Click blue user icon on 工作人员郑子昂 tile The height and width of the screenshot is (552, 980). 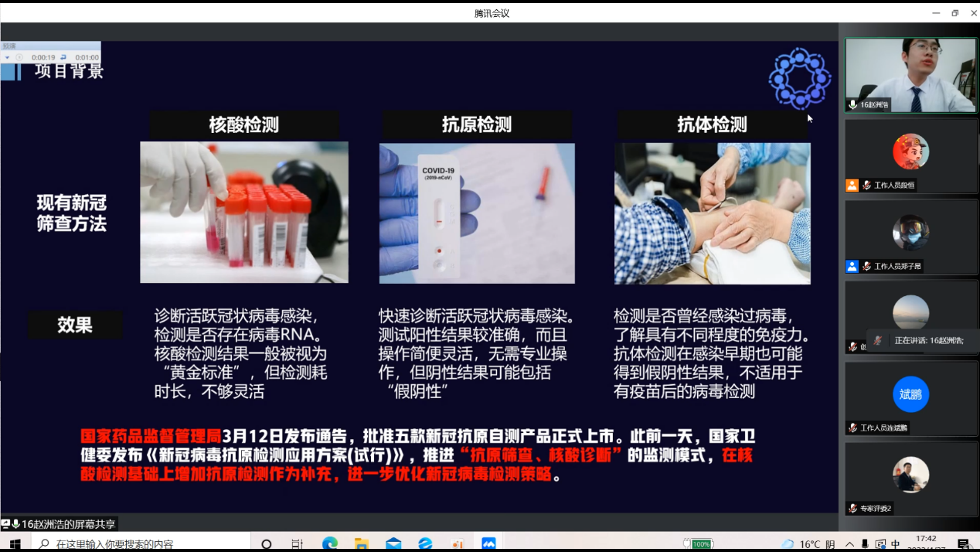pos(852,267)
